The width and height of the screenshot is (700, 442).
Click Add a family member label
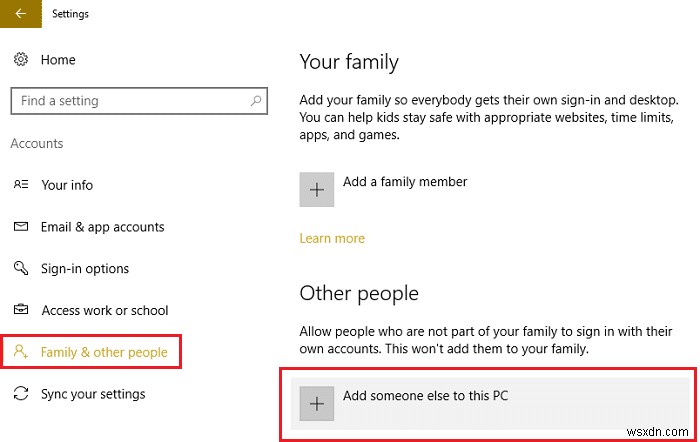point(405,182)
